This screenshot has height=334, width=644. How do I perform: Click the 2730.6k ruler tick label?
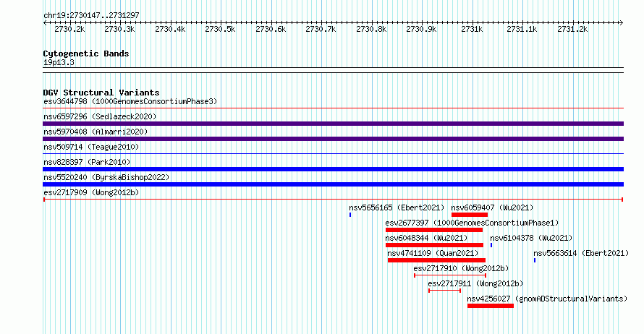[x=271, y=29]
